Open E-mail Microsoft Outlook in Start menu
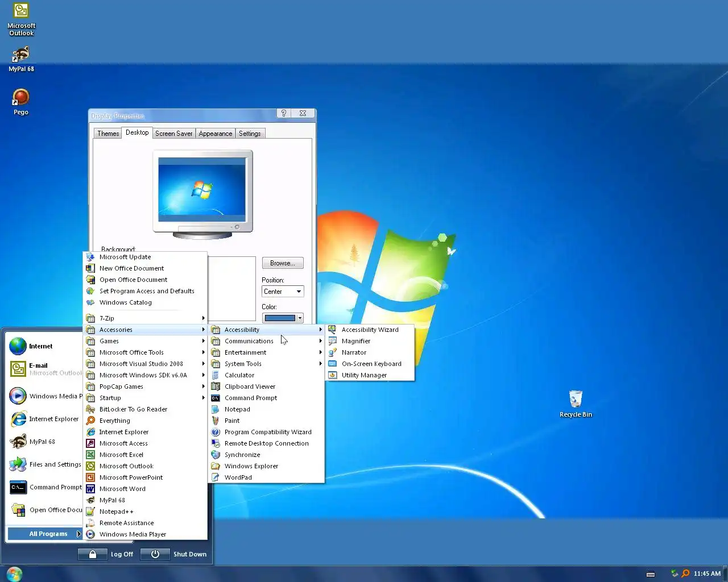Viewport: 728px width, 582px height. 45,369
